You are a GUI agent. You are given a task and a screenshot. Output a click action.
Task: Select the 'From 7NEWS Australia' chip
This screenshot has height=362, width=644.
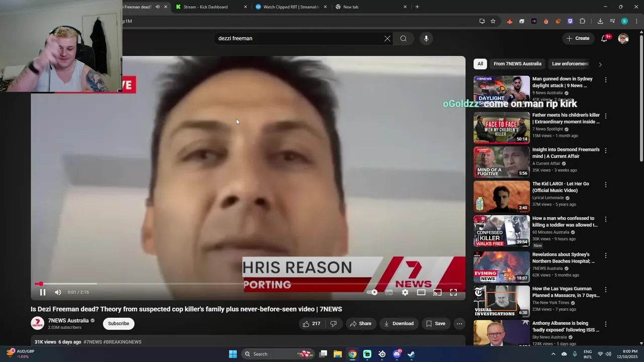click(x=517, y=64)
